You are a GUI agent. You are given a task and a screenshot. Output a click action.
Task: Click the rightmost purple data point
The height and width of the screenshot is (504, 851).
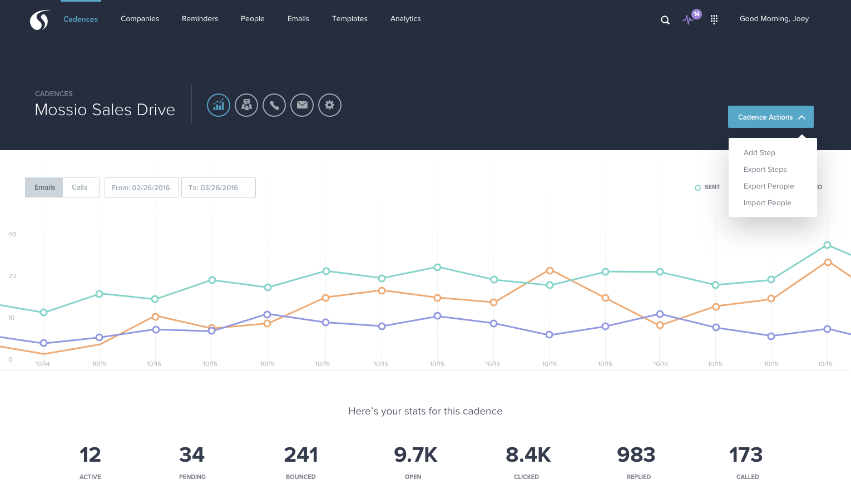827,329
